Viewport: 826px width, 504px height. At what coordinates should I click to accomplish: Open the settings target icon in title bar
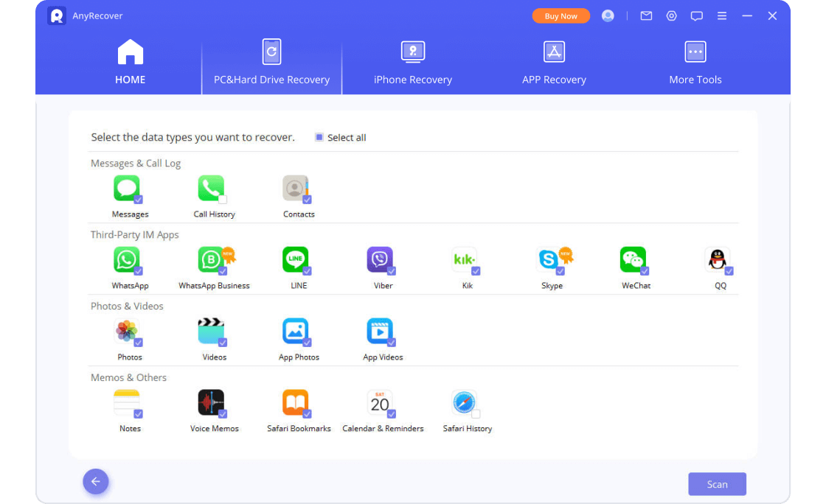pos(672,15)
